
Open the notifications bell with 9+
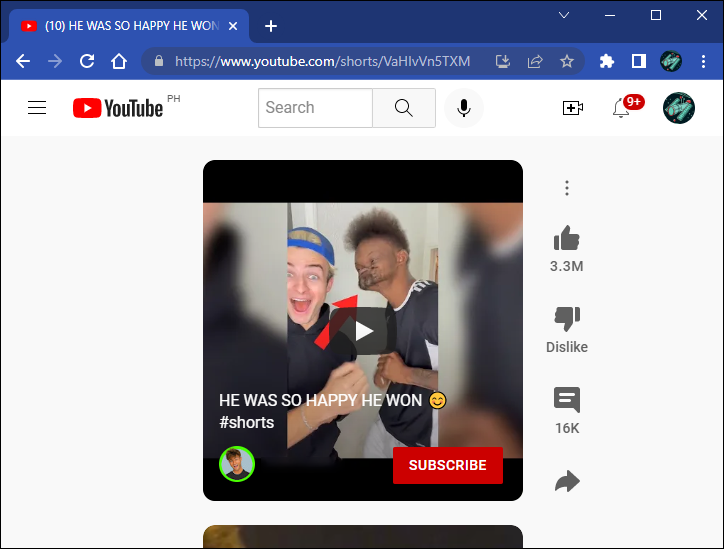[621, 109]
